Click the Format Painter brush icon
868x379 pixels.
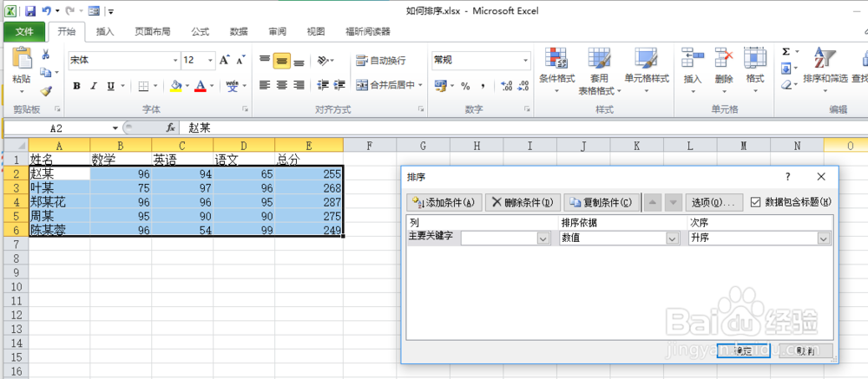[46, 90]
